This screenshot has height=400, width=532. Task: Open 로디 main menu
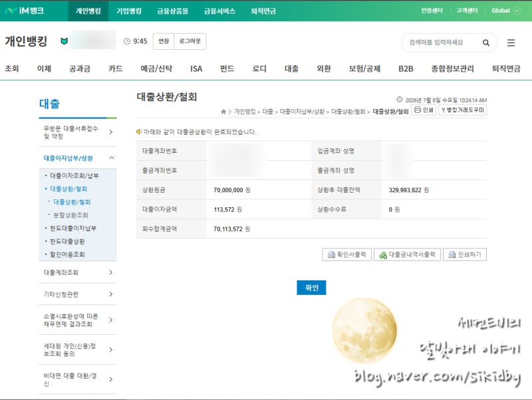(259, 68)
